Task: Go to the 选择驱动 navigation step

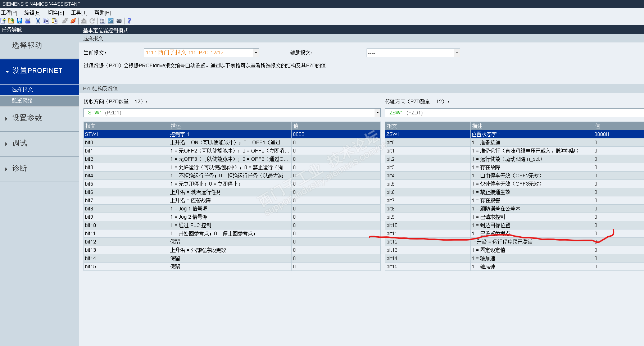Action: tap(39, 46)
